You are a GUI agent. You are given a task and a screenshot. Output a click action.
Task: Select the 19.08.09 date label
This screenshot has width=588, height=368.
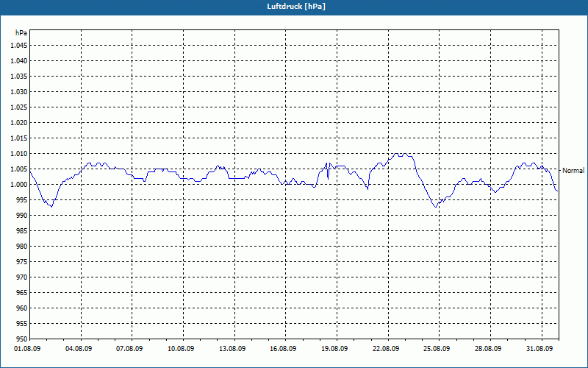(x=334, y=349)
